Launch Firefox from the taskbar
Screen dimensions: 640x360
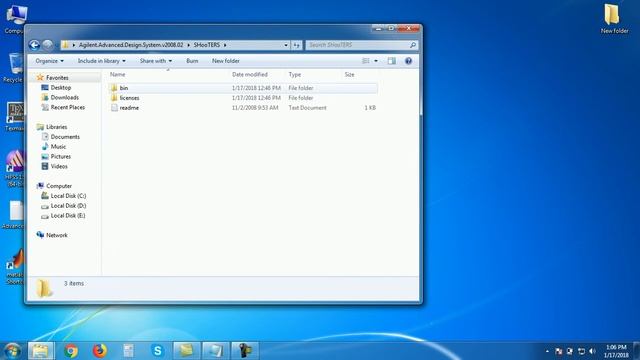100,351
